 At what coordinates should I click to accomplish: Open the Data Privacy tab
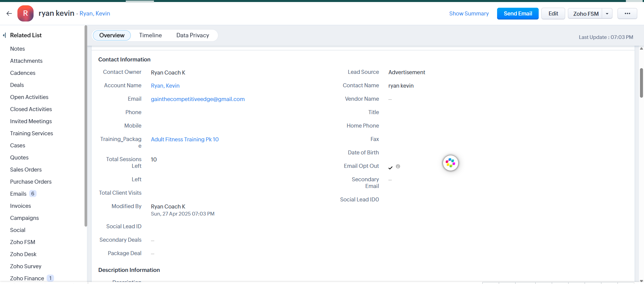coord(193,35)
